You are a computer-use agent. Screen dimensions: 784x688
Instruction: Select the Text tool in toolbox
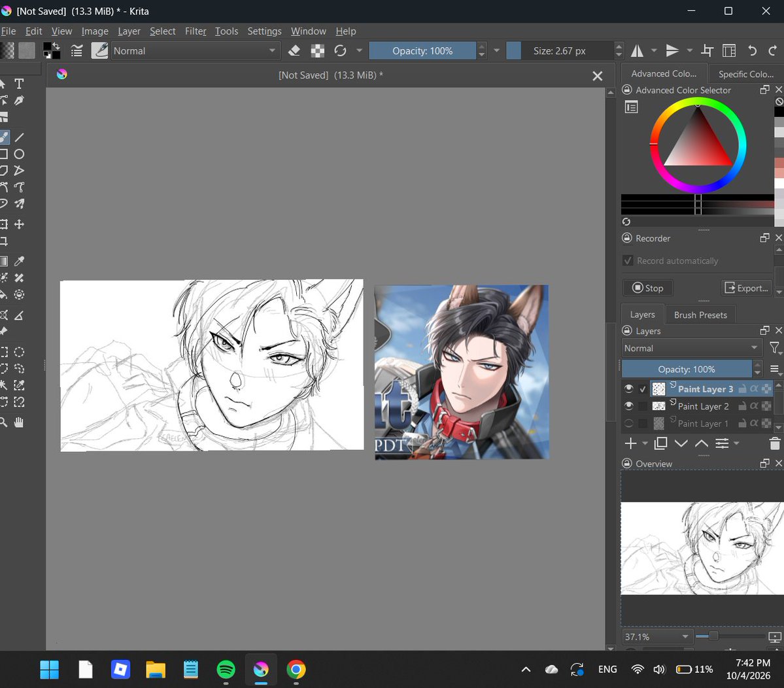[x=19, y=84]
